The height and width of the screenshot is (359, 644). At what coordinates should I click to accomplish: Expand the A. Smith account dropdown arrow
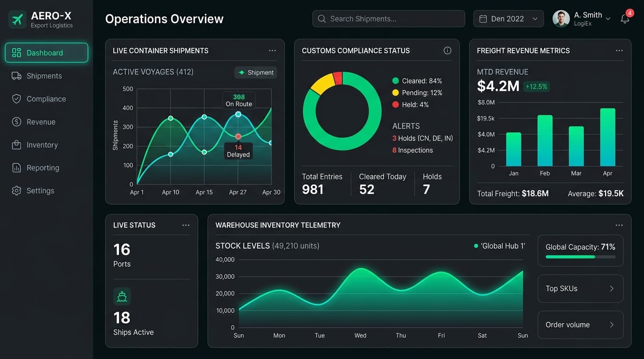(608, 19)
